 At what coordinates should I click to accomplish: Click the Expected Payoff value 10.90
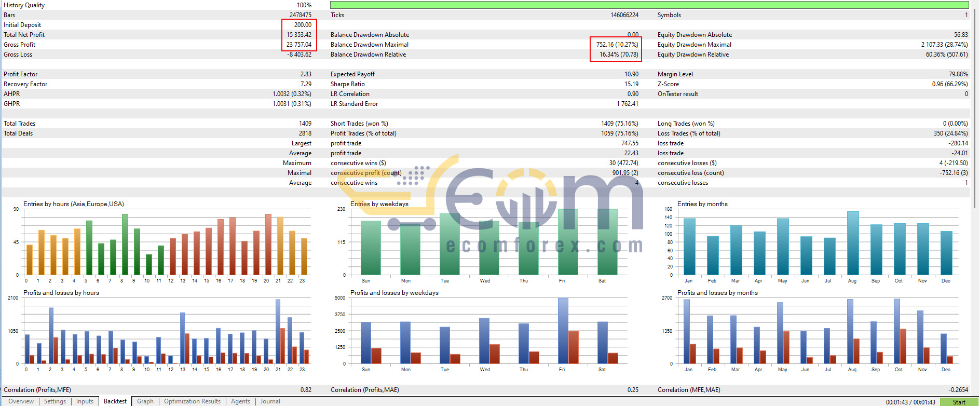point(631,74)
